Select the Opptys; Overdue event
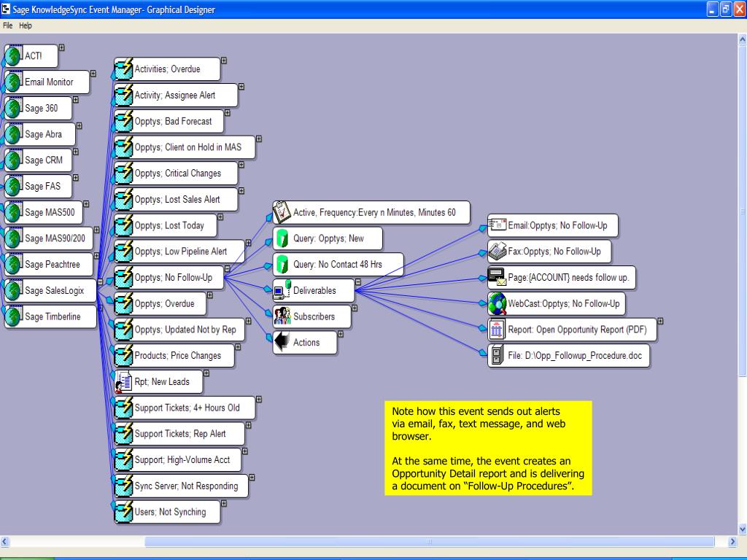The height and width of the screenshot is (560, 747). coord(160,304)
